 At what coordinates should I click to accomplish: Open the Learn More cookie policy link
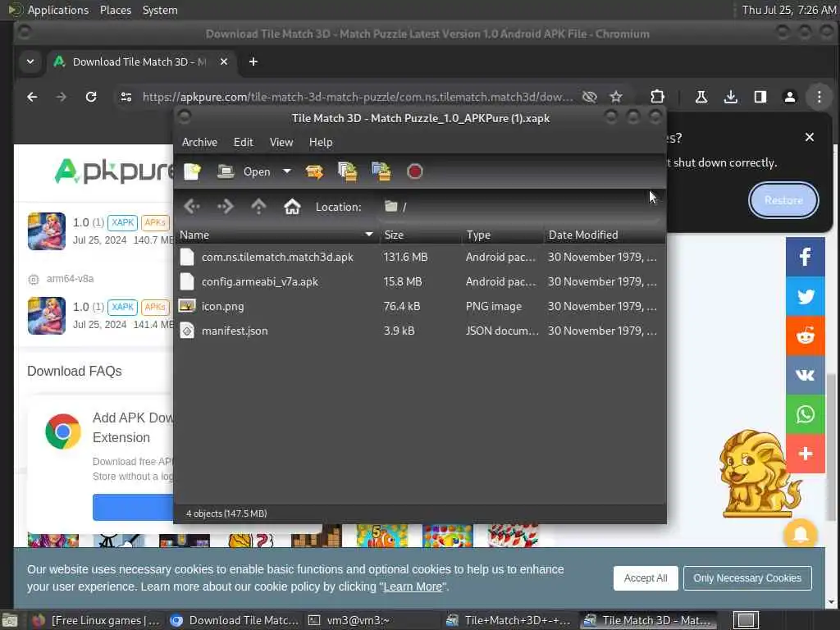[413, 587]
